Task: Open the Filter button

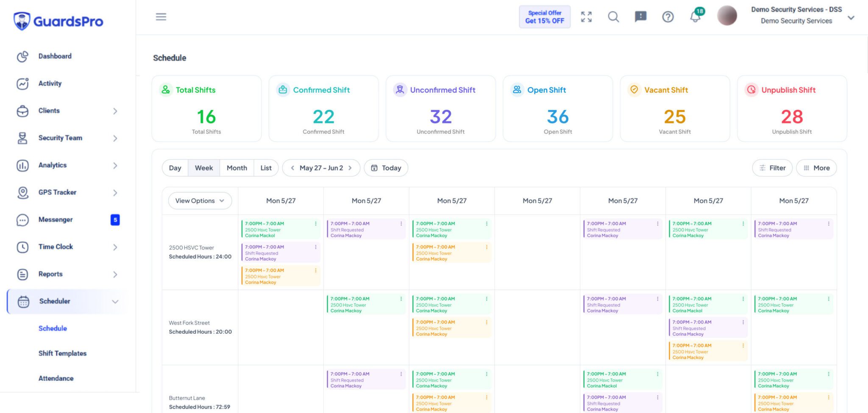Action: [x=773, y=168]
